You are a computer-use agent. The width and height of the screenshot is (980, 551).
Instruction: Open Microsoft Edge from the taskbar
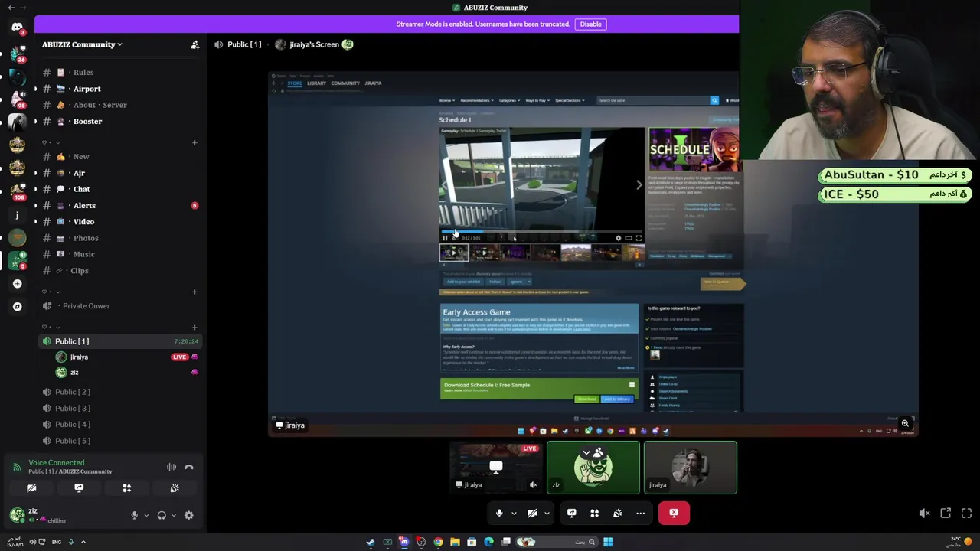click(x=488, y=542)
